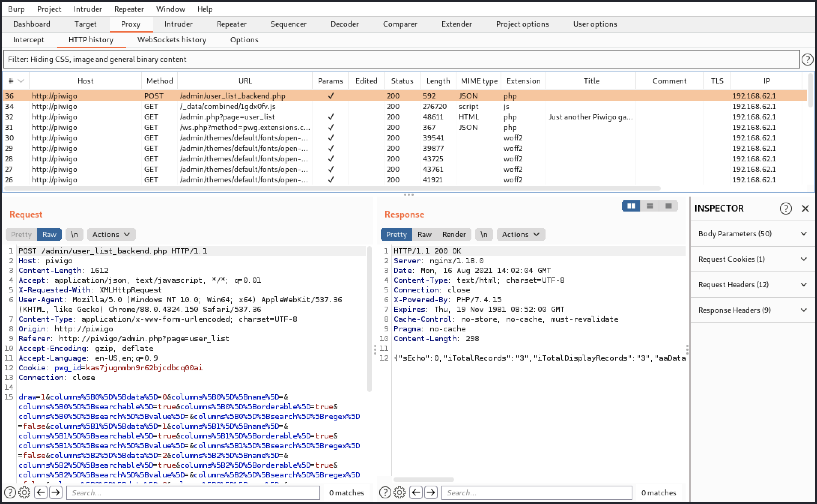Sort history by Status column
Viewport: 817px width, 504px height.
402,81
